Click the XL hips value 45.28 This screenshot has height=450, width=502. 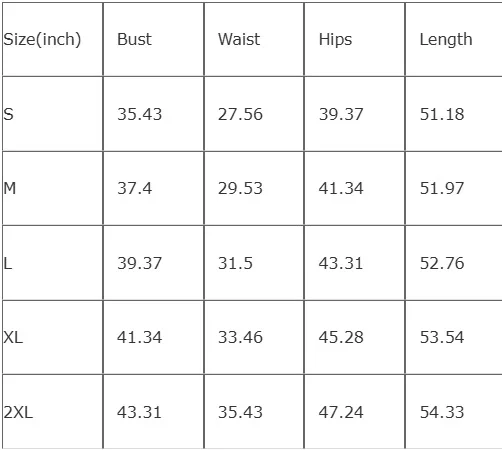tap(341, 337)
